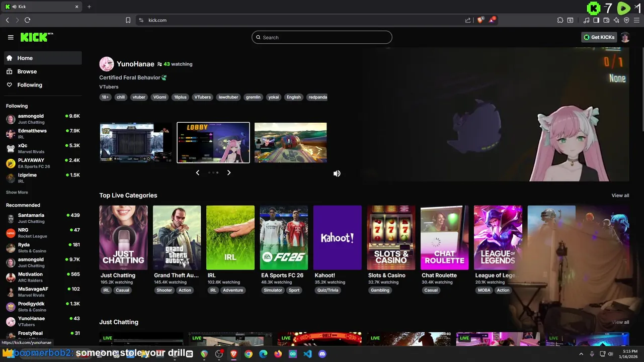The image size is (644, 362).
Task: Expand the system tray hidden icons chevron
Action: click(x=581, y=354)
